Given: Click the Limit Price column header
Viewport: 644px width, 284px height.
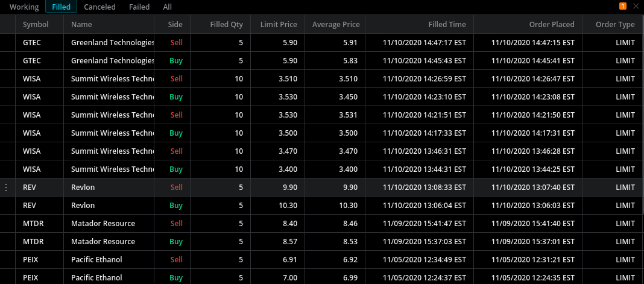Looking at the screenshot, I should [x=279, y=25].
